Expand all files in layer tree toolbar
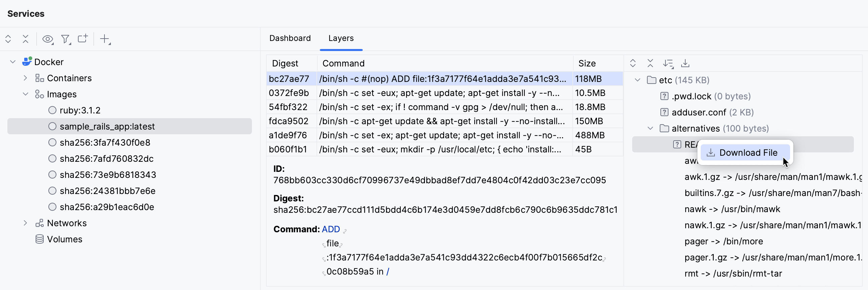This screenshot has width=868, height=290. click(633, 63)
